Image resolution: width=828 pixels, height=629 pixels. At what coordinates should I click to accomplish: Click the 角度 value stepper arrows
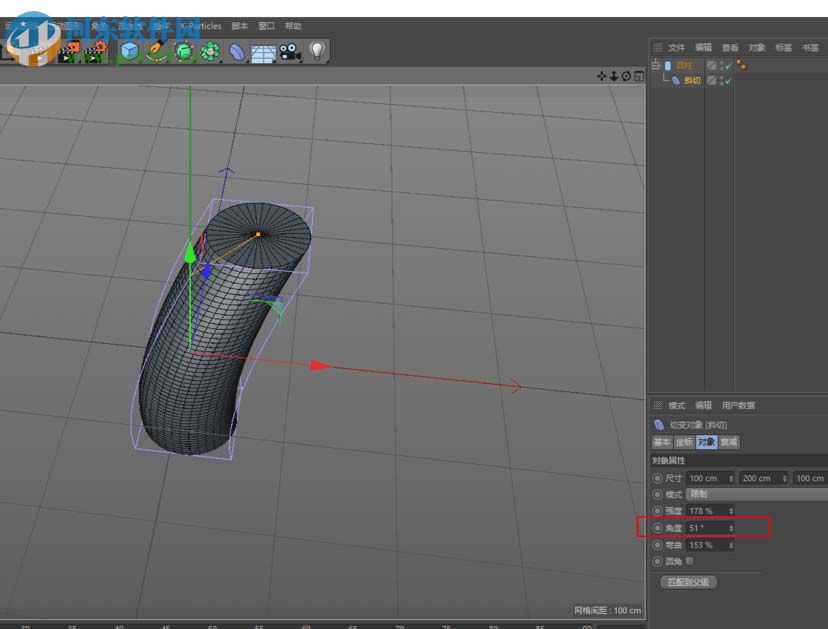[731, 529]
